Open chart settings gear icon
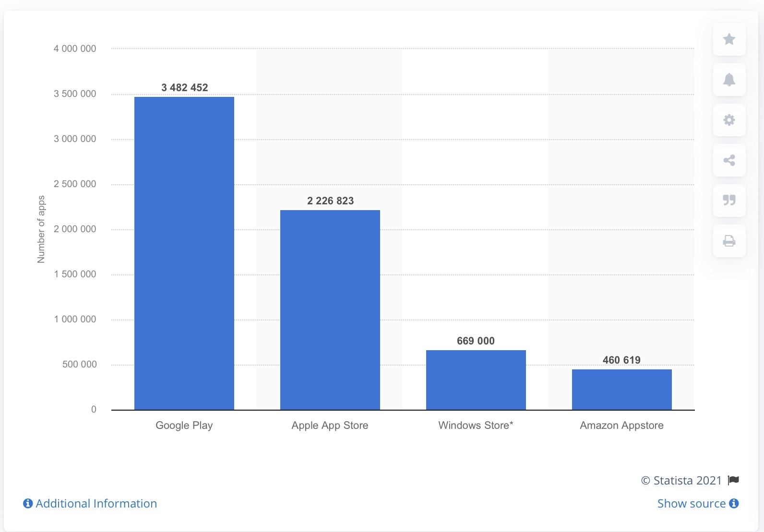This screenshot has height=532, width=764. point(729,120)
